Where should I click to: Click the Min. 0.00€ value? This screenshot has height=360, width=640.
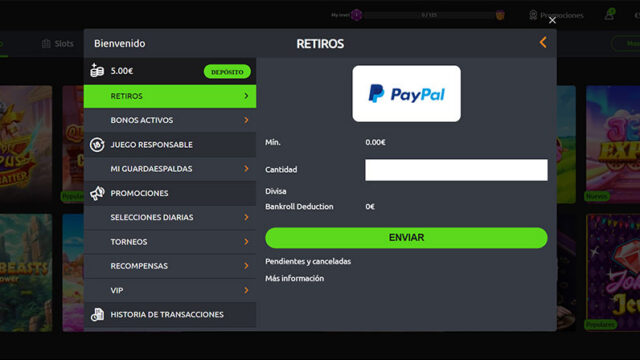tap(376, 142)
